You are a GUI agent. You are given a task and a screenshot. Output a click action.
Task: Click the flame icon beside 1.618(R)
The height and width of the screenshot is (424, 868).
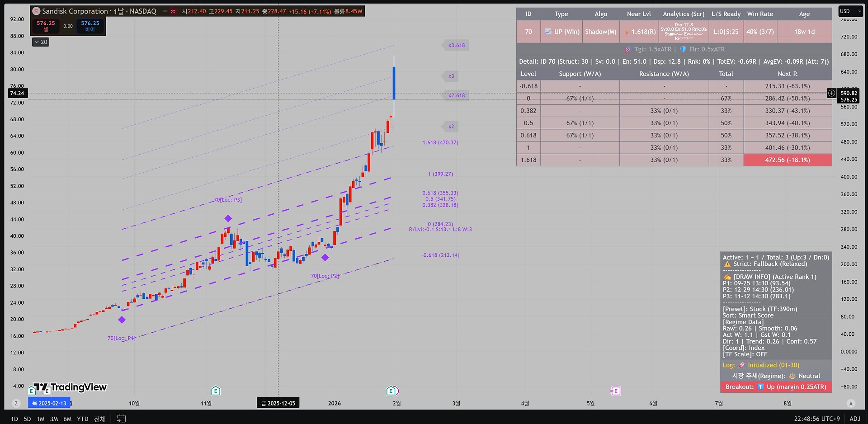tap(627, 32)
